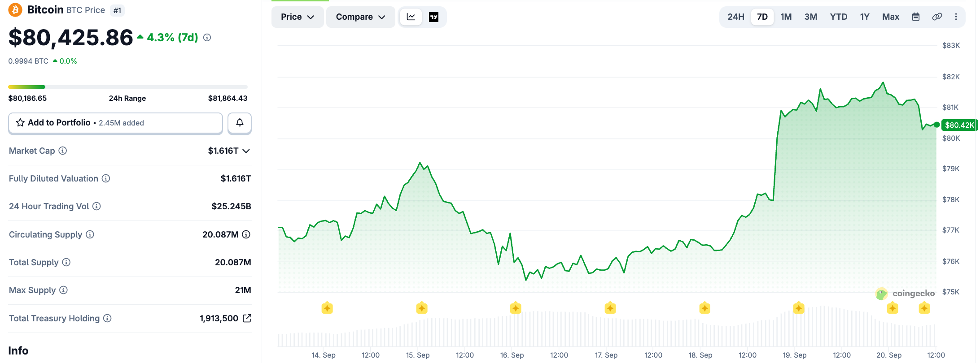Click the $25.245B trading volume value
Screen dimensions: 980x363
click(231, 206)
